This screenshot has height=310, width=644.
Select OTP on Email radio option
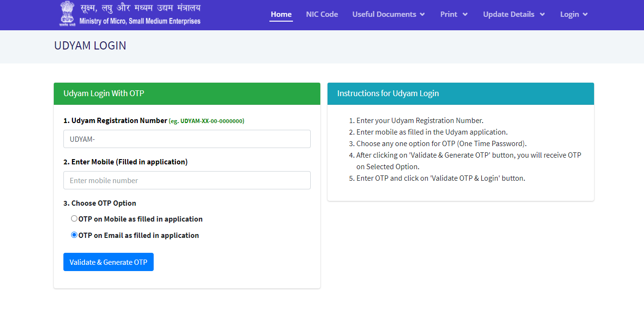[74, 235]
